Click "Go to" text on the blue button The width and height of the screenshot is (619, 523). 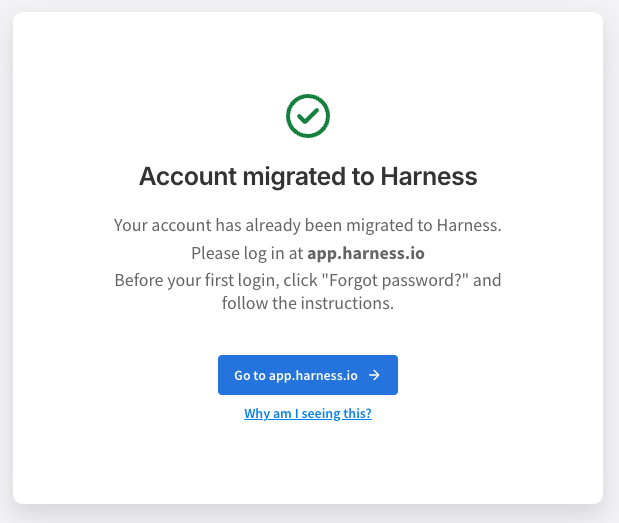point(250,375)
